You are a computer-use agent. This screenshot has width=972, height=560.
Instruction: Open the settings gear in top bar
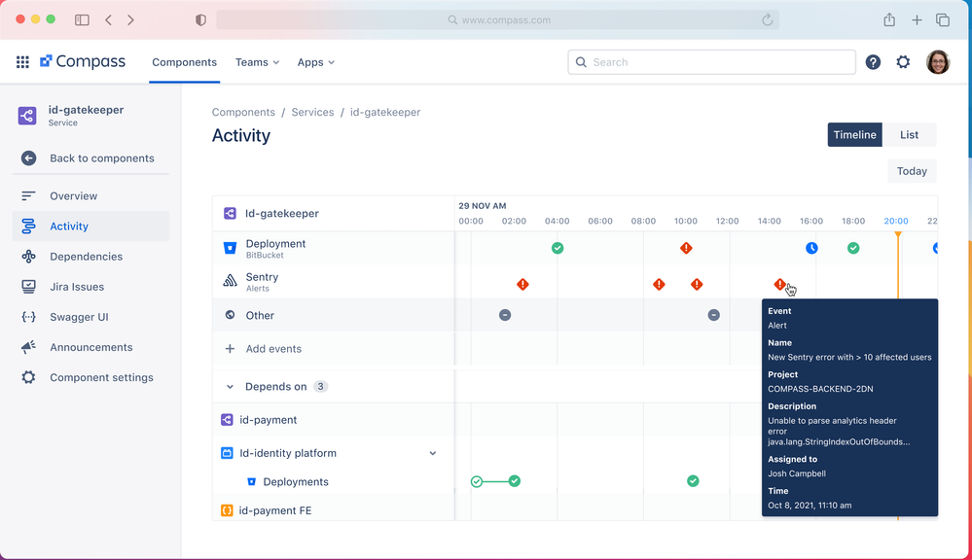[903, 62]
